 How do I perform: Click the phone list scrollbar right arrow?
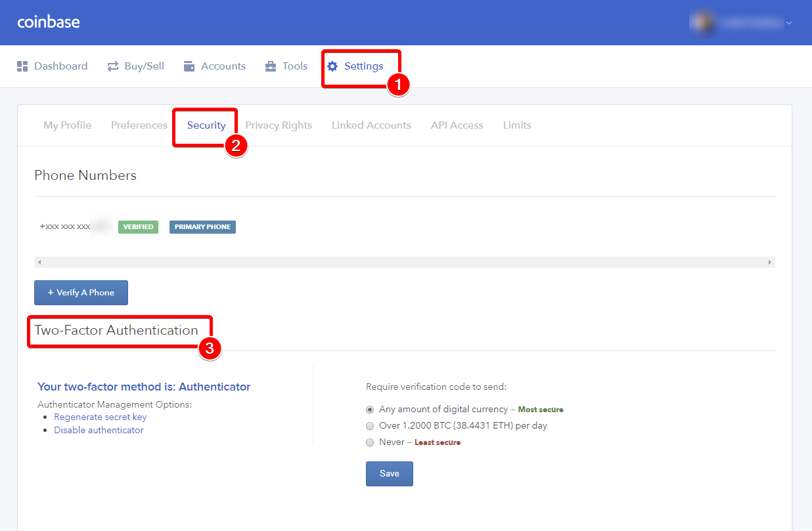point(770,262)
